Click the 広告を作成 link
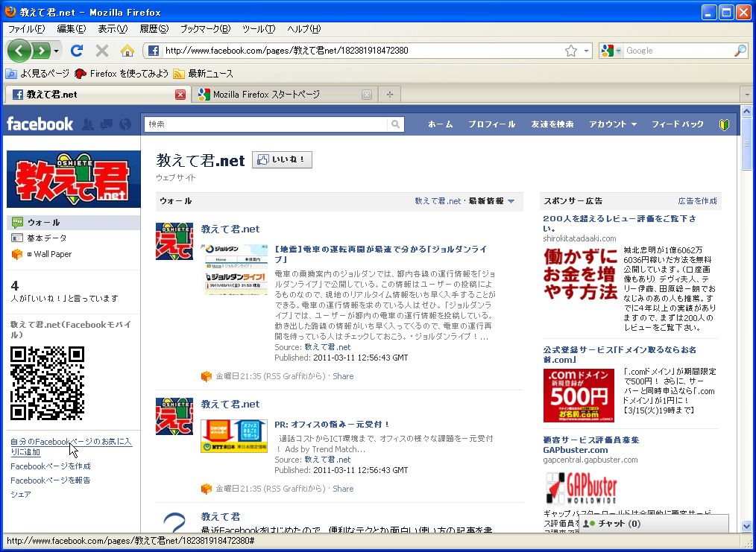 coord(697,201)
